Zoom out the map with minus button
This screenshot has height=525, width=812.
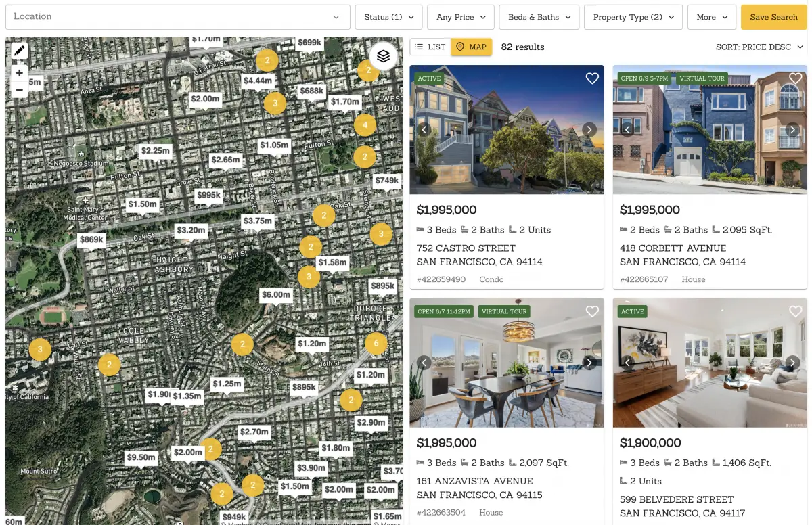click(20, 90)
